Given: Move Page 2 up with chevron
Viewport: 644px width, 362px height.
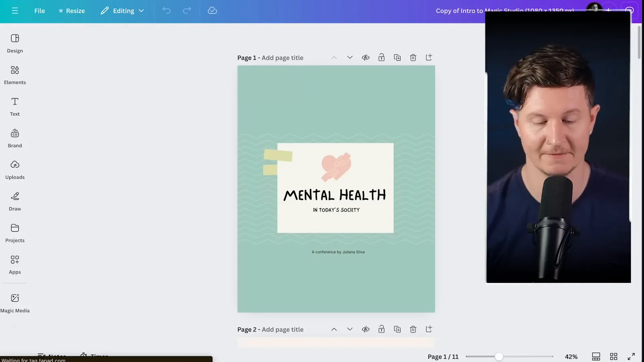Looking at the screenshot, I should [x=334, y=329].
